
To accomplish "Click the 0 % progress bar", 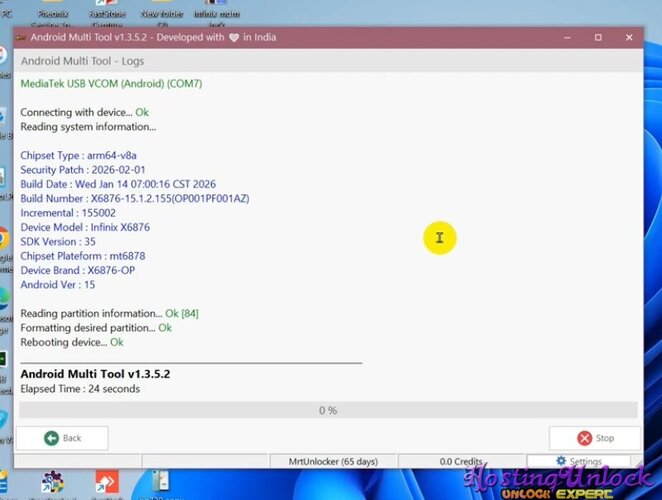I will [x=328, y=410].
